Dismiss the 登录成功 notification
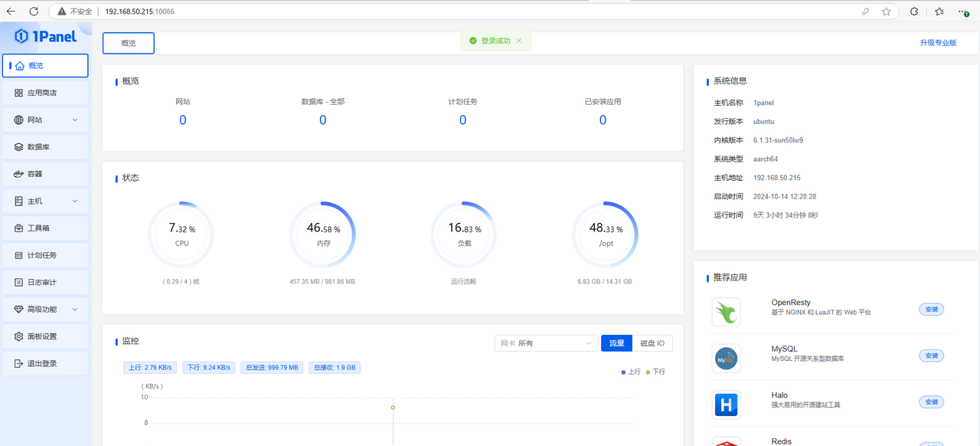The width and height of the screenshot is (980, 446). [519, 41]
